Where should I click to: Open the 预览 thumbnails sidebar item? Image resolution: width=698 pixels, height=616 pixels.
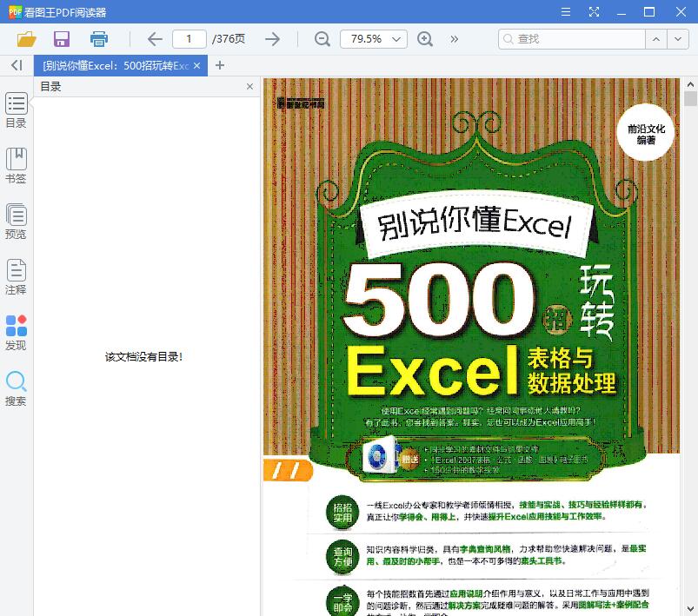pyautogui.click(x=16, y=222)
